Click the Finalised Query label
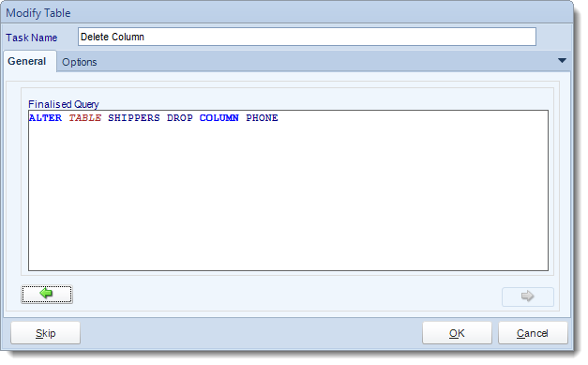The height and width of the screenshot is (365, 588). (x=64, y=104)
